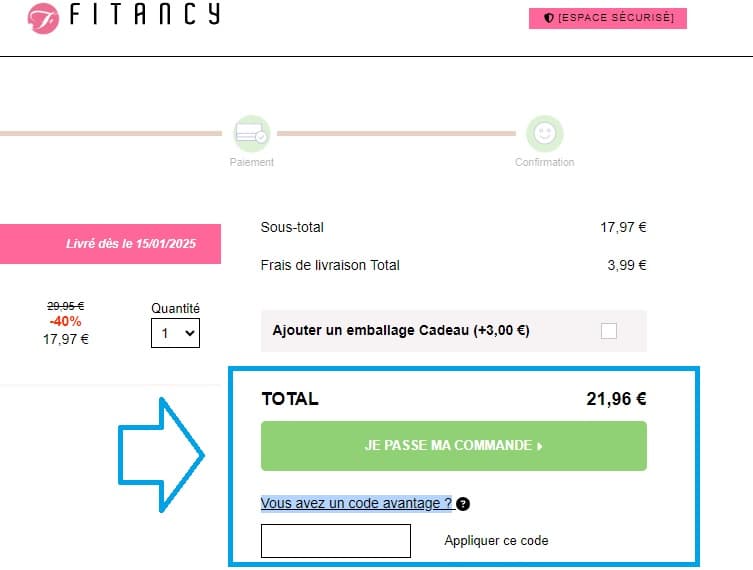This screenshot has width=753, height=570.
Task: Click Appliquer ce code
Action: (x=496, y=541)
